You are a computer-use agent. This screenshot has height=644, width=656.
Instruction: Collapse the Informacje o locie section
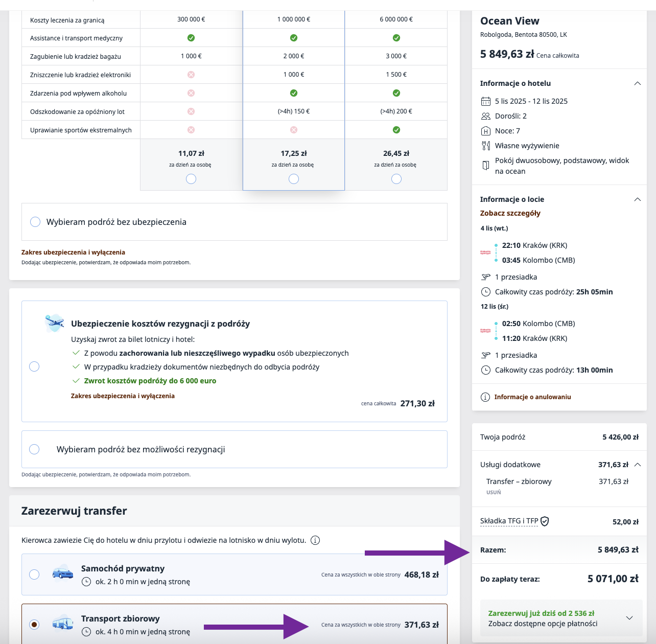pos(637,199)
